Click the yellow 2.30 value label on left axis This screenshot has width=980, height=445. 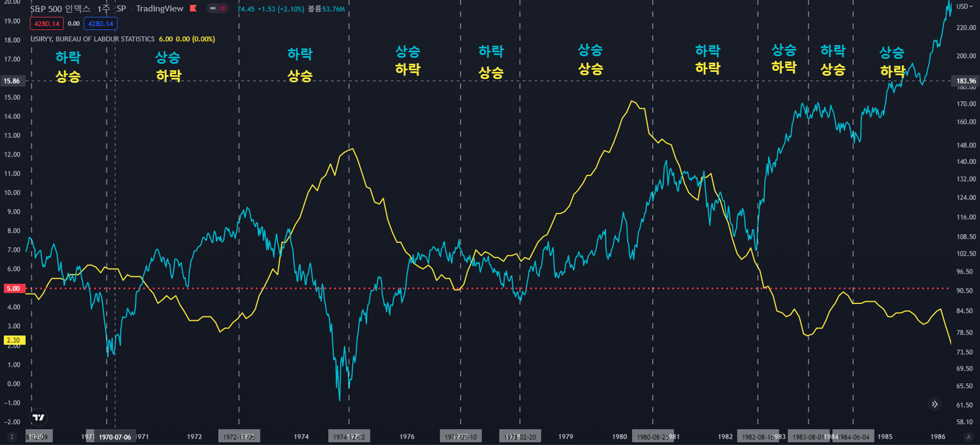14,340
